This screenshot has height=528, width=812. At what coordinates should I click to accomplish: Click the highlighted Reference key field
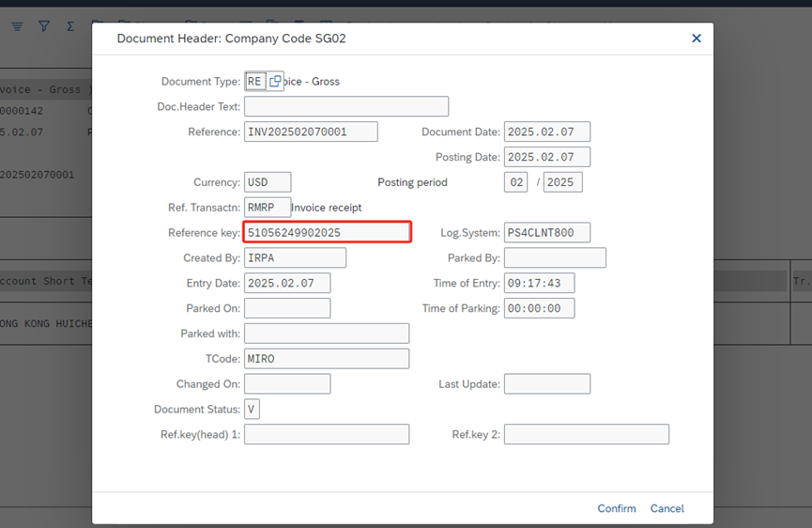[327, 232]
